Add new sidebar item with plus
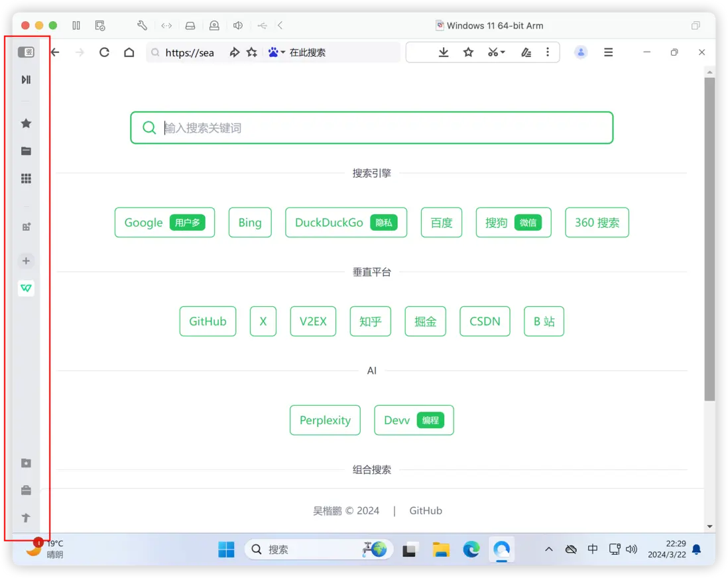The image size is (728, 578). click(26, 261)
